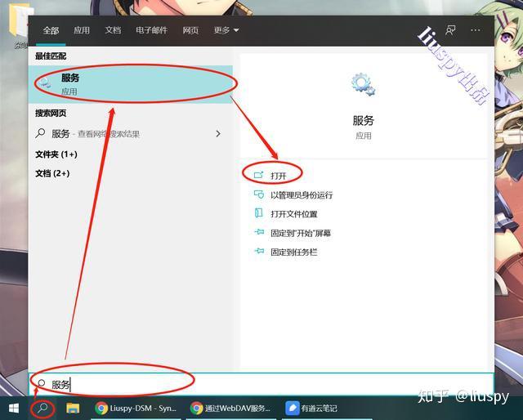Open the three-dot options menu
This screenshot has width=523, height=420.
[x=476, y=30]
